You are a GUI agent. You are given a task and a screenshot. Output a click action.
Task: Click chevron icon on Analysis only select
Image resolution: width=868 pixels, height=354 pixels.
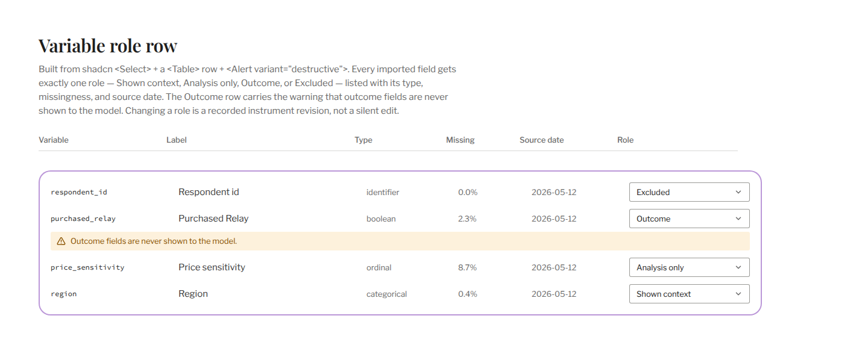point(738,267)
